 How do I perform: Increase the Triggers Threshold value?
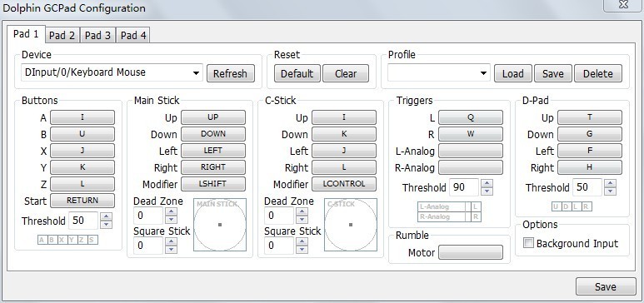pos(487,183)
